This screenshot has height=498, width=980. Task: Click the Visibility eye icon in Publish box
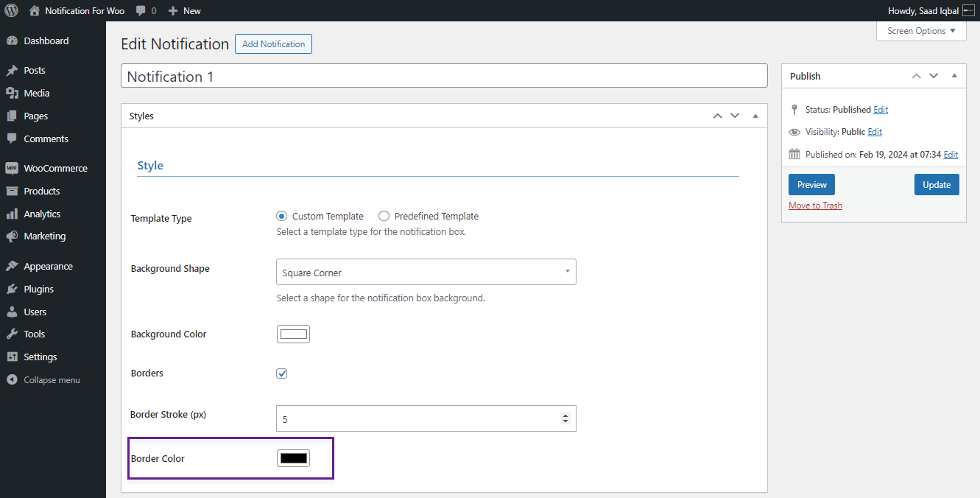[x=794, y=133]
